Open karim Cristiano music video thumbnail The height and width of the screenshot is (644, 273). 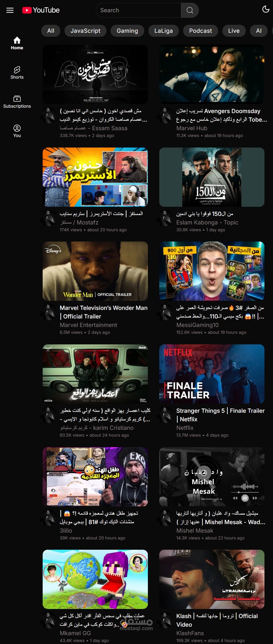tap(95, 374)
